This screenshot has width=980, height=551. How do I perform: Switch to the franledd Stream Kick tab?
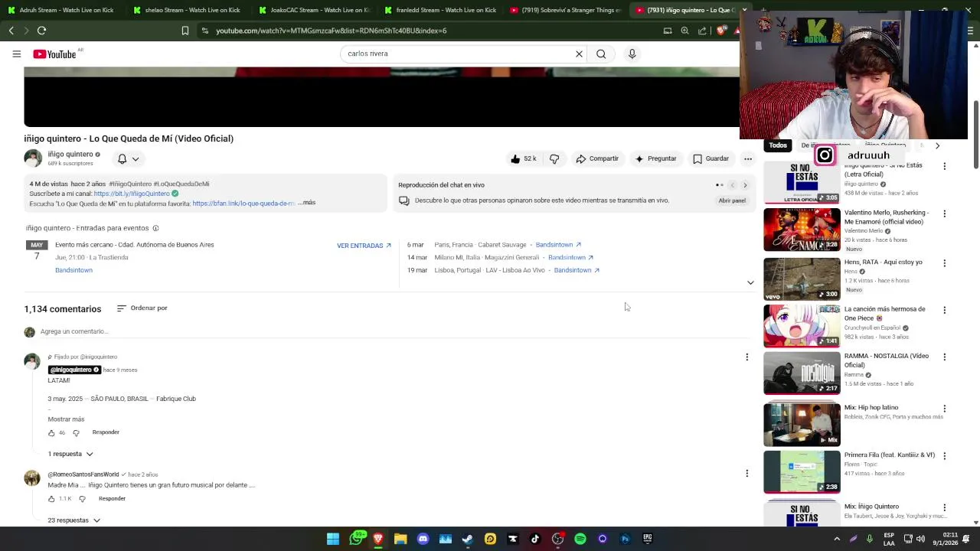[x=439, y=10]
